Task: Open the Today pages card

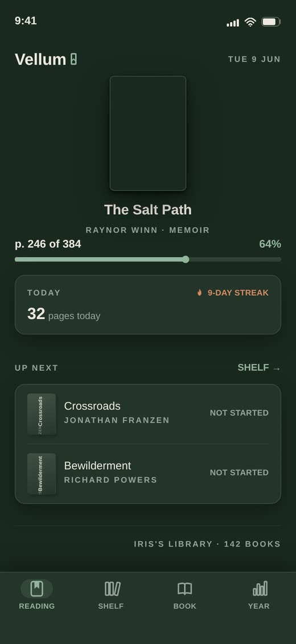Action: tap(148, 305)
